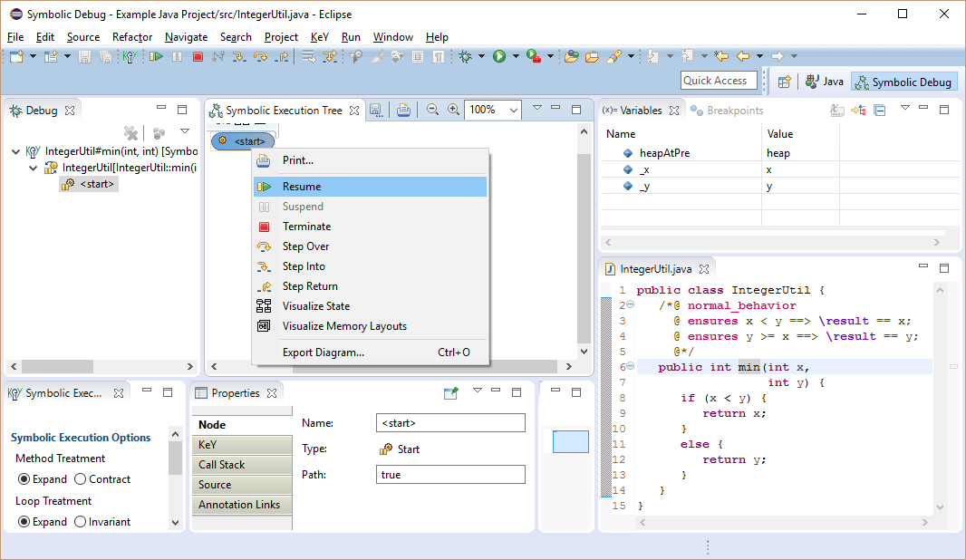The image size is (966, 560).
Task: Click the Debug bug toolbar icon
Action: 465,57
